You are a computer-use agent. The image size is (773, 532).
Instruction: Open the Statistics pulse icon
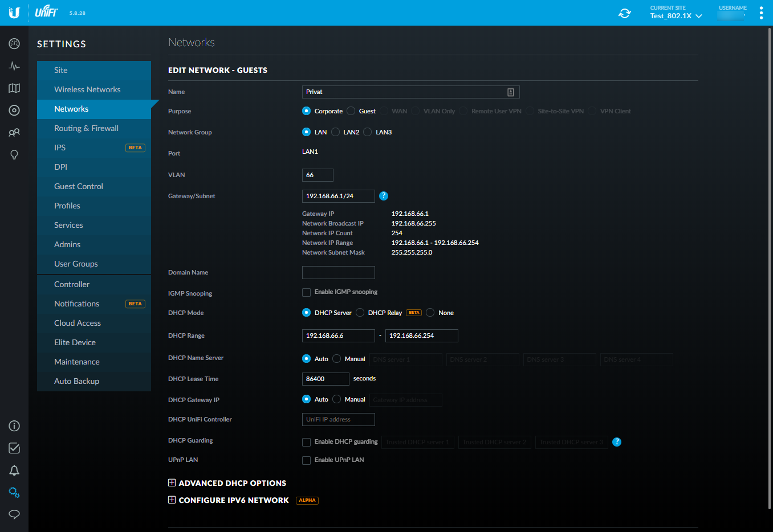point(14,66)
